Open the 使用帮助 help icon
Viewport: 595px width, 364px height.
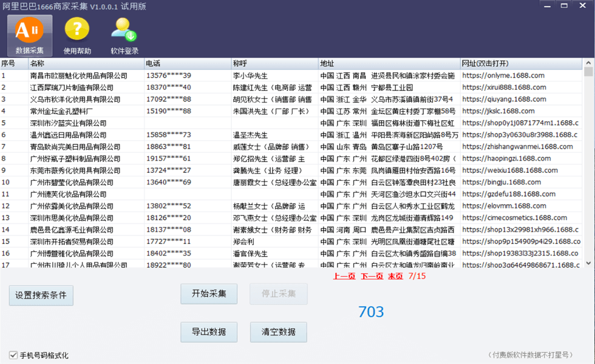click(77, 36)
